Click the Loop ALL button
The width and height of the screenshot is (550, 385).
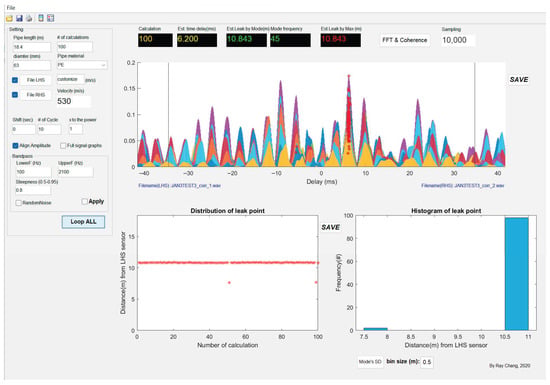click(x=83, y=222)
